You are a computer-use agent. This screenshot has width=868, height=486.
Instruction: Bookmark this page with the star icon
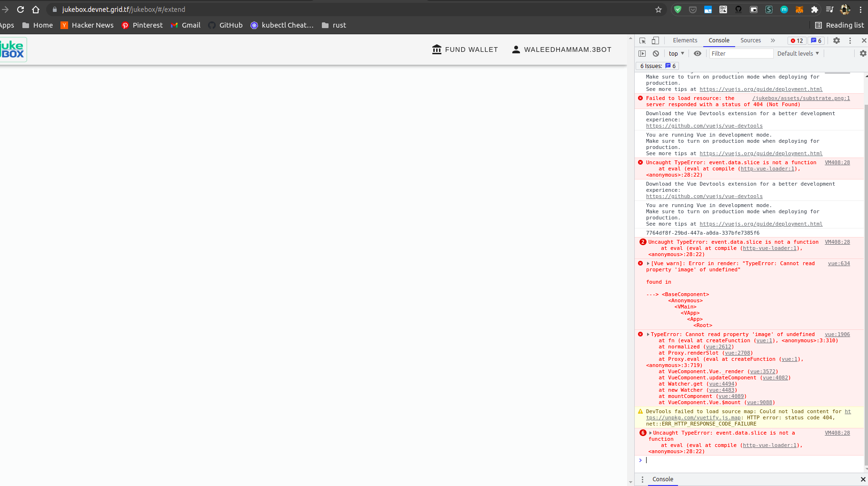click(x=658, y=10)
